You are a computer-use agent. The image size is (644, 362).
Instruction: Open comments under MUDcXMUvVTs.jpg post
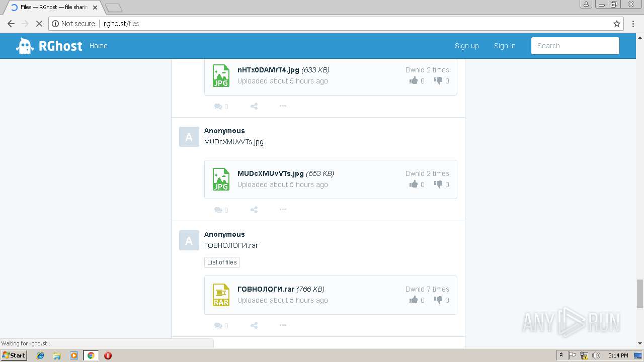pyautogui.click(x=221, y=210)
